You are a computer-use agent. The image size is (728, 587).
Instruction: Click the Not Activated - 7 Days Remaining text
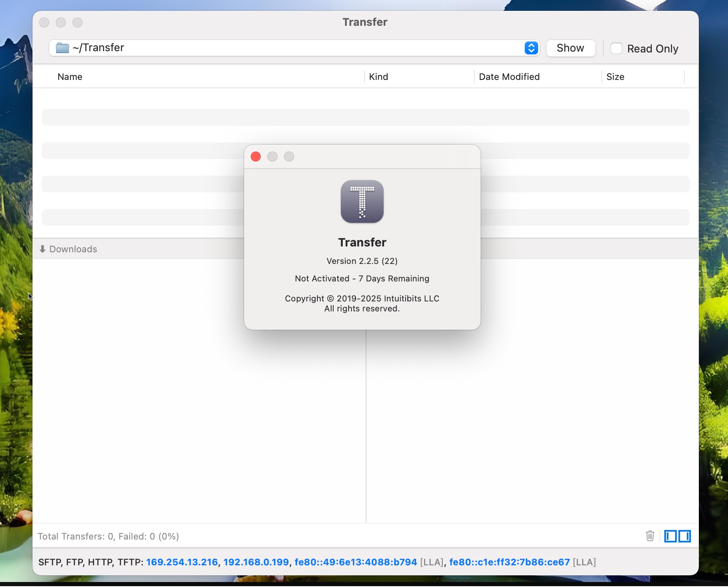[x=362, y=279]
